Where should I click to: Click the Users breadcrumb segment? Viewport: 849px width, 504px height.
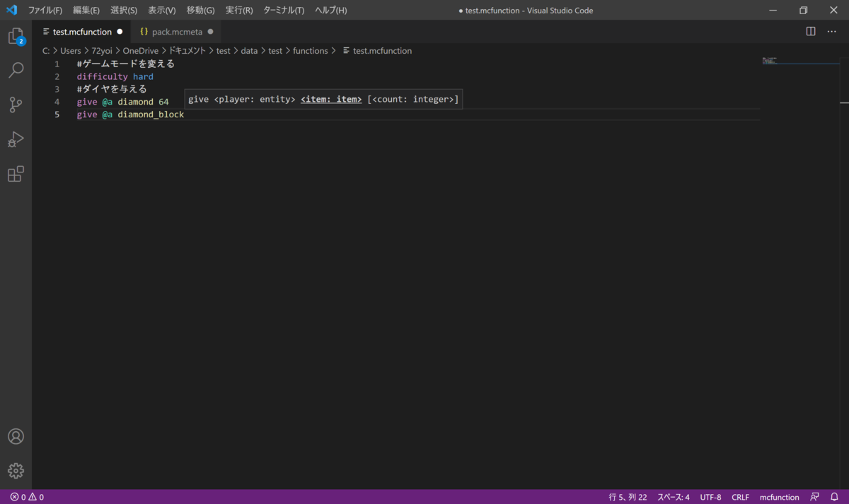pyautogui.click(x=71, y=51)
